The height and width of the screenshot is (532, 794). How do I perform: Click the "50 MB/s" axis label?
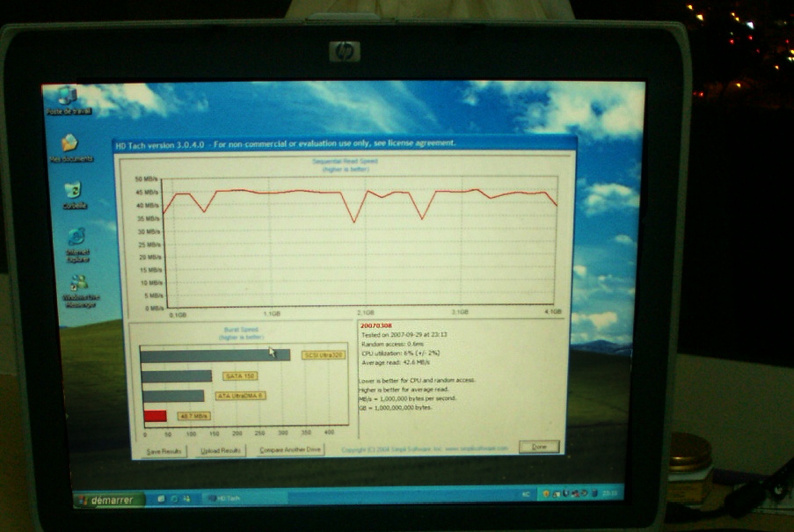[146, 179]
